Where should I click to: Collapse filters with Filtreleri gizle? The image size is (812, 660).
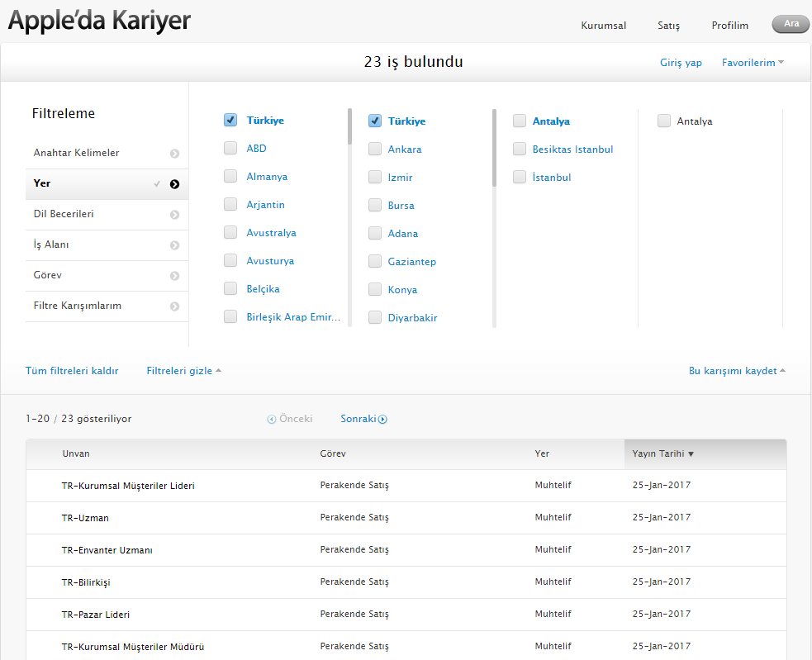point(184,371)
